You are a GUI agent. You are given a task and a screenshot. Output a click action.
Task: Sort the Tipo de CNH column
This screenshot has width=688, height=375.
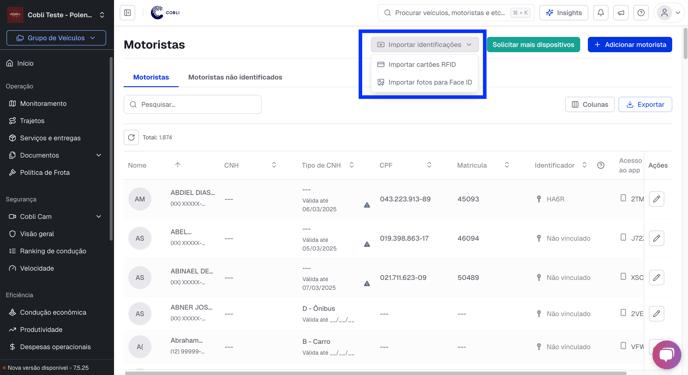[x=351, y=165]
